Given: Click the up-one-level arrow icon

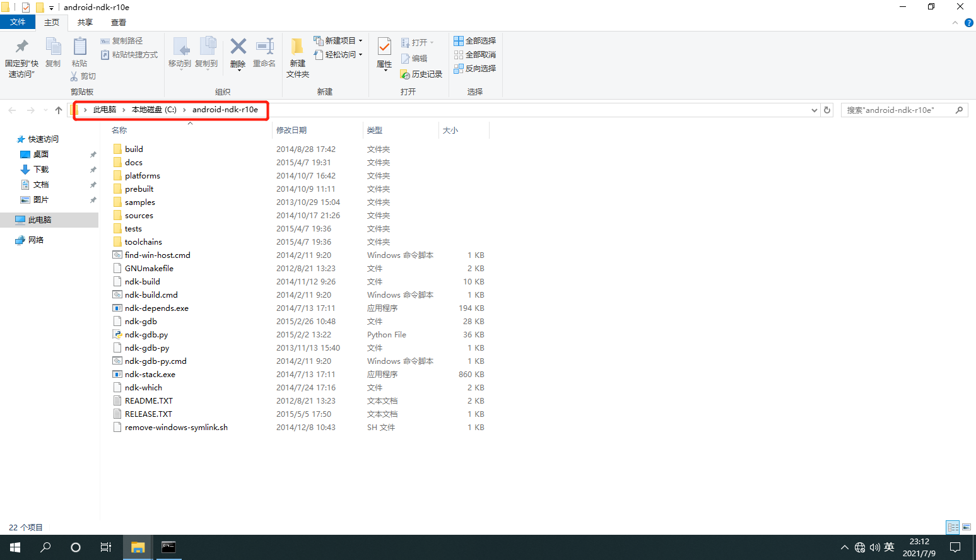Looking at the screenshot, I should (59, 110).
